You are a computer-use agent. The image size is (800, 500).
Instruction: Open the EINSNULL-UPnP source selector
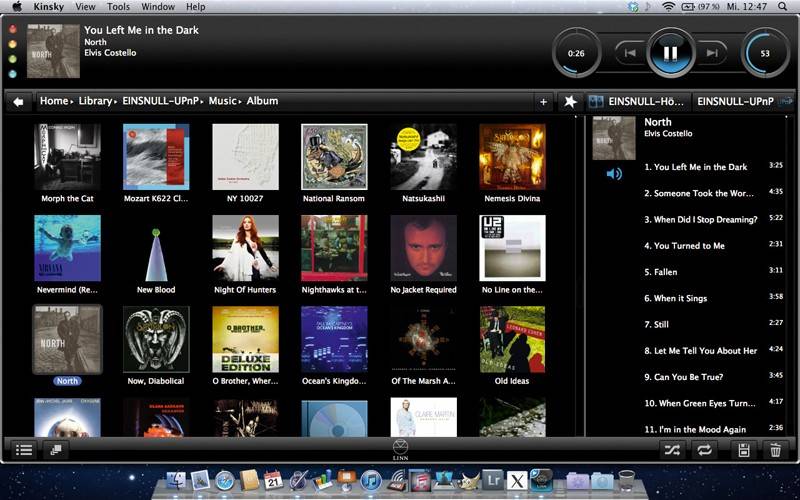(743, 102)
